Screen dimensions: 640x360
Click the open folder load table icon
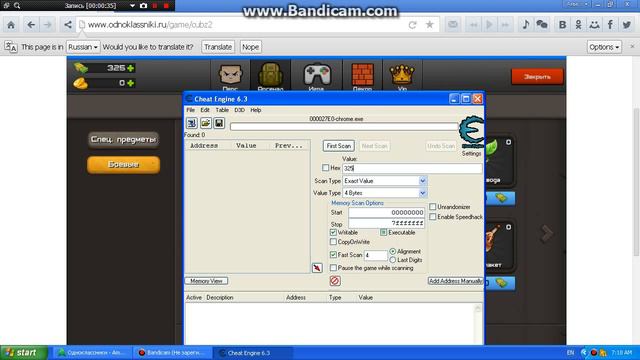205,123
